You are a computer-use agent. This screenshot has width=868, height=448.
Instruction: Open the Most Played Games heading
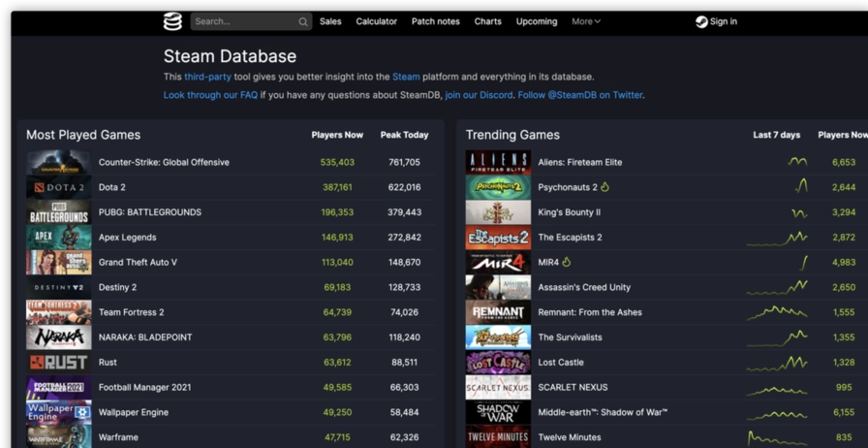[x=83, y=135]
